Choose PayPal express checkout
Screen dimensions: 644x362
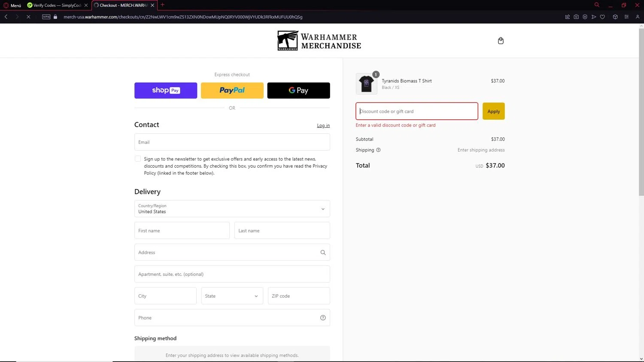point(232,90)
